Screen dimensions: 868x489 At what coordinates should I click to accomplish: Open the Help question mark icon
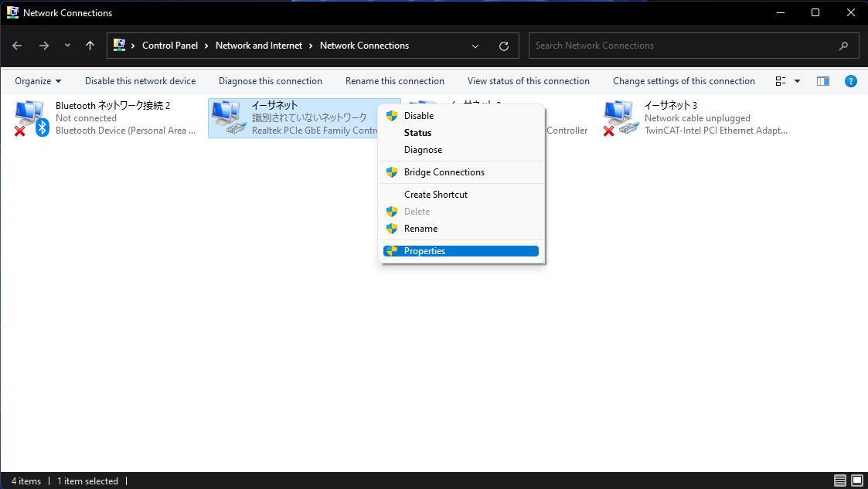pyautogui.click(x=850, y=81)
